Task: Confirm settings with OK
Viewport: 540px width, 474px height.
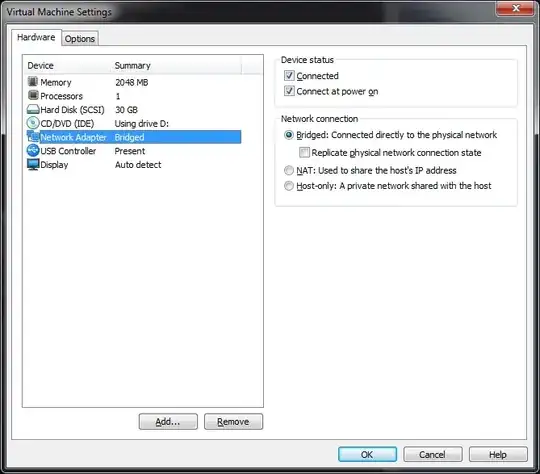Action: tap(367, 454)
